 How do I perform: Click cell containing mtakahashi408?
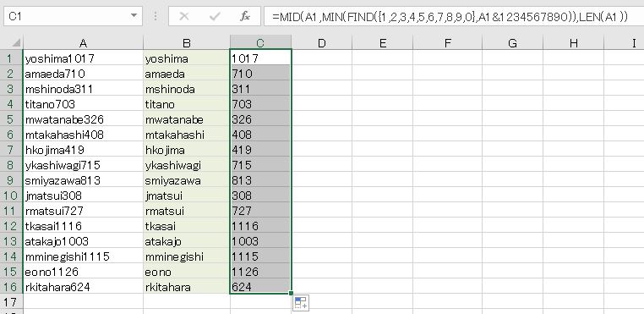tap(83, 135)
